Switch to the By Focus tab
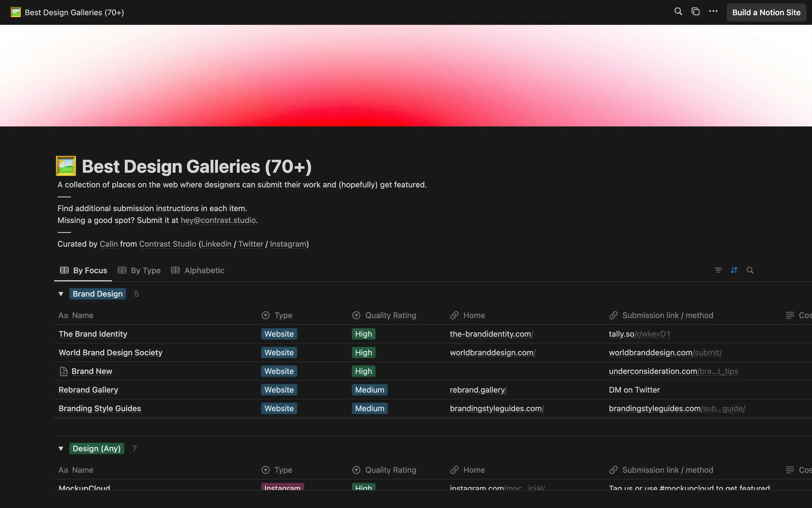 click(83, 270)
